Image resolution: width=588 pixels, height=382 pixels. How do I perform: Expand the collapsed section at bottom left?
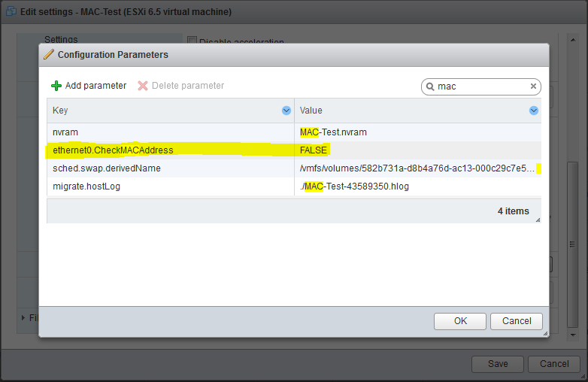(x=23, y=317)
